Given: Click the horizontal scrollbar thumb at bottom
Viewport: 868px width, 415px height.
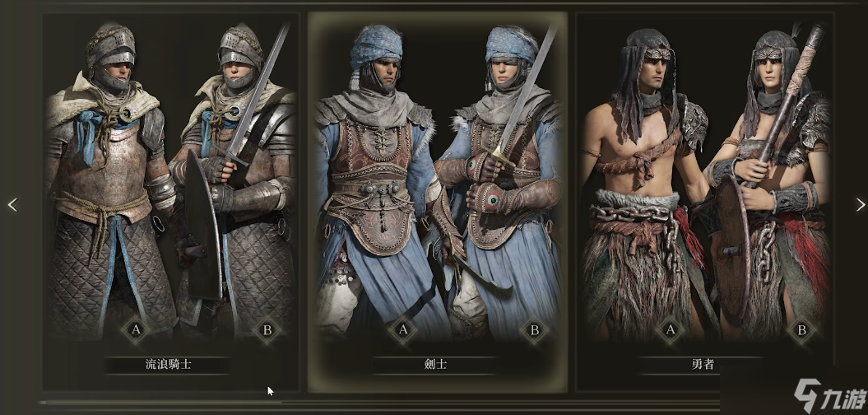Looking at the screenshot, I should click(x=160, y=403).
